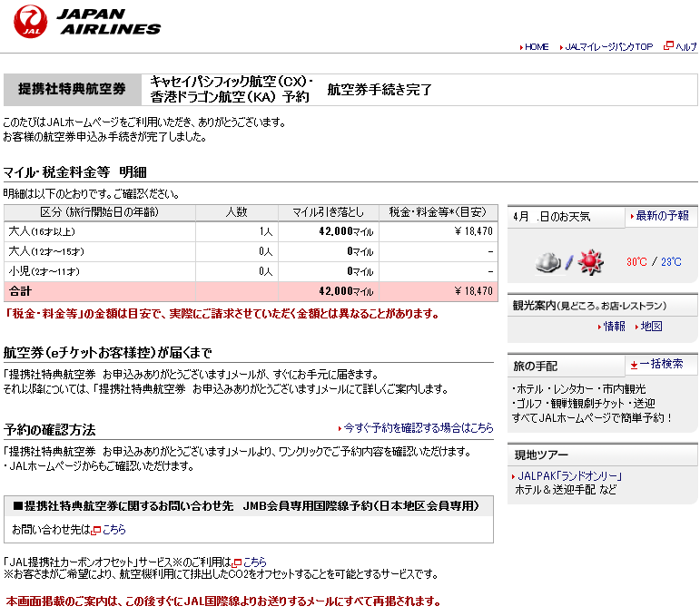This screenshot has width=700, height=616.
Task: Open the 情報 sightseeing info link
Action: [615, 327]
